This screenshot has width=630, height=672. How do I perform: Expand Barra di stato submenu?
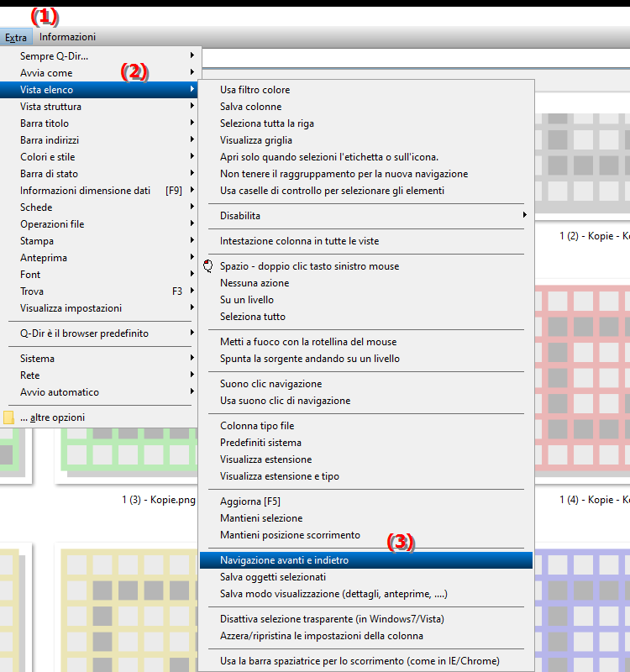coord(98,174)
